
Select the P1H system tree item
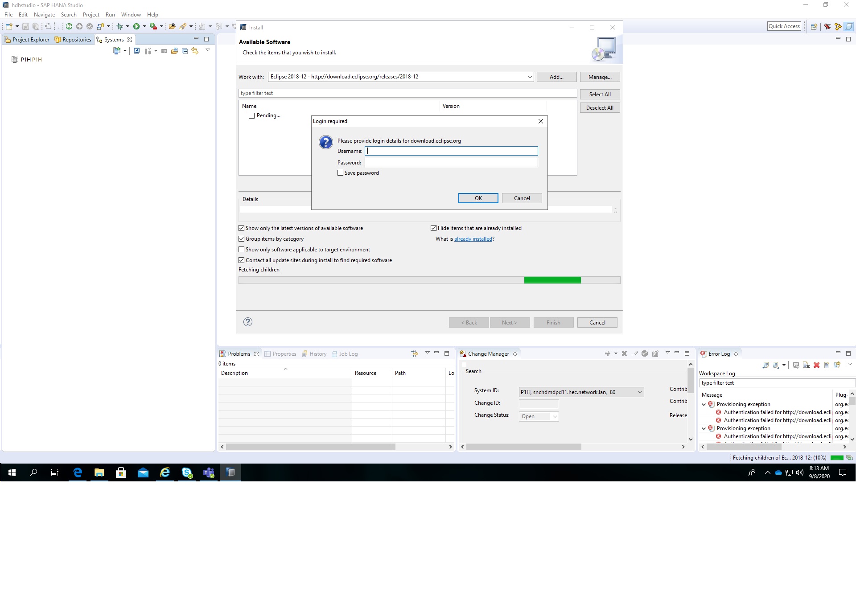pos(27,60)
